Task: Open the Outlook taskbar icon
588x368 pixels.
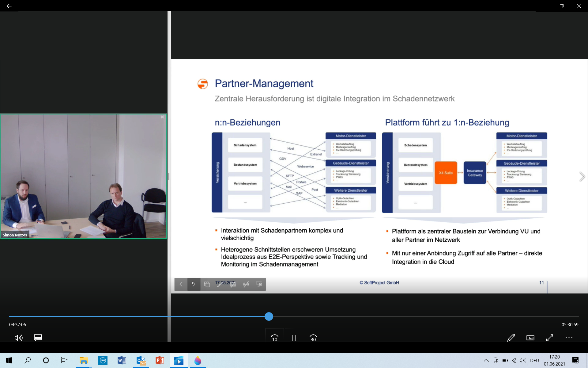Action: (x=141, y=360)
